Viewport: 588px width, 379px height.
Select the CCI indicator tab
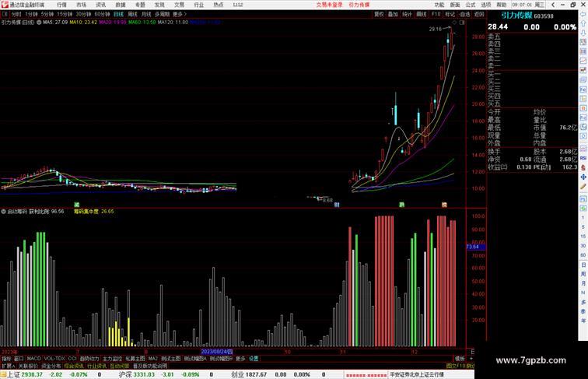pyautogui.click(x=72, y=359)
